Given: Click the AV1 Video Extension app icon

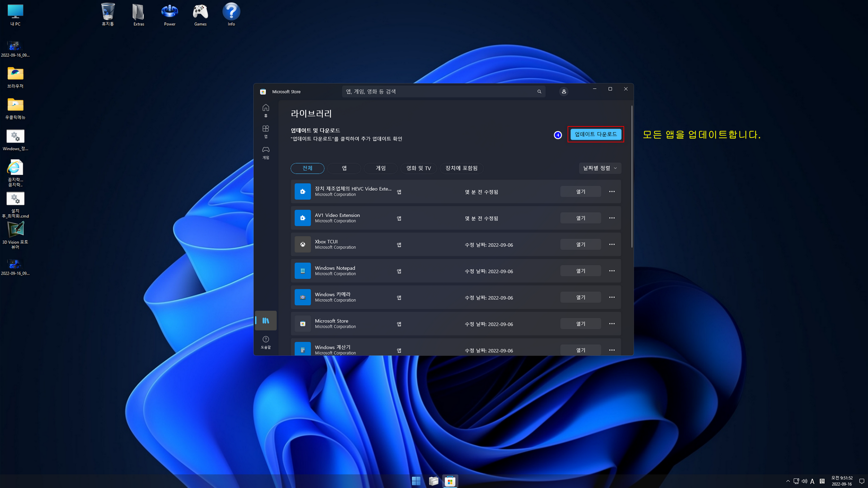Looking at the screenshot, I should point(303,218).
